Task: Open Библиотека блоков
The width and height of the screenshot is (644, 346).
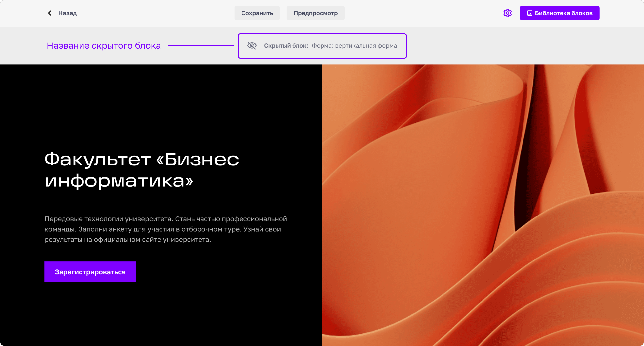Action: point(559,13)
